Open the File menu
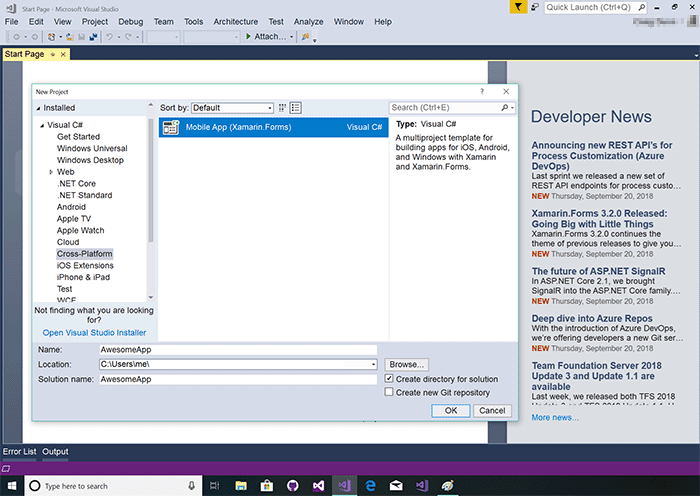This screenshot has width=700, height=496. click(12, 22)
